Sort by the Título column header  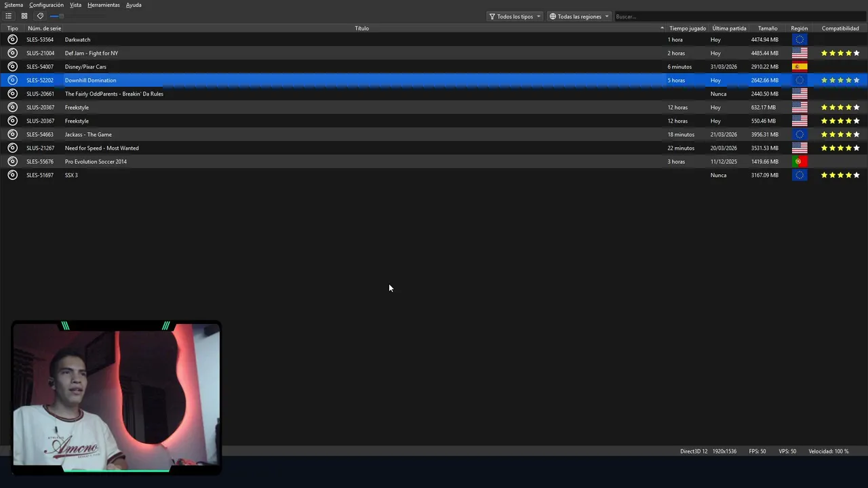(362, 28)
